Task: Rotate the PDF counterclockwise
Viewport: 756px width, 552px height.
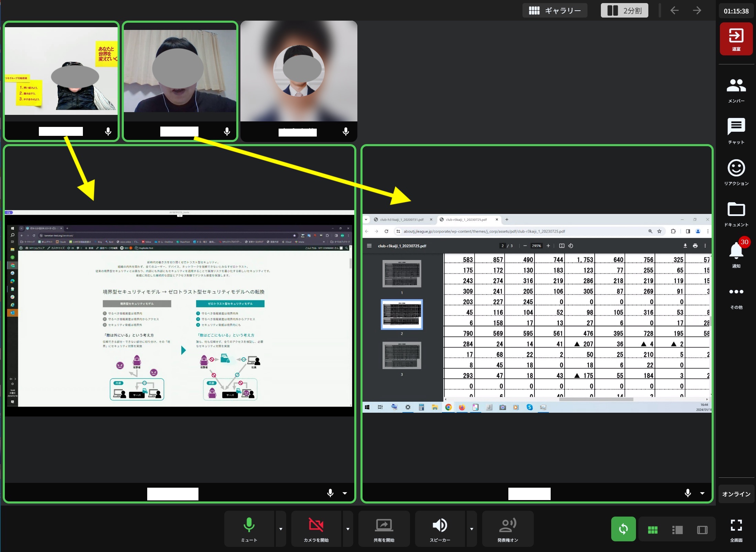Action: click(x=571, y=246)
